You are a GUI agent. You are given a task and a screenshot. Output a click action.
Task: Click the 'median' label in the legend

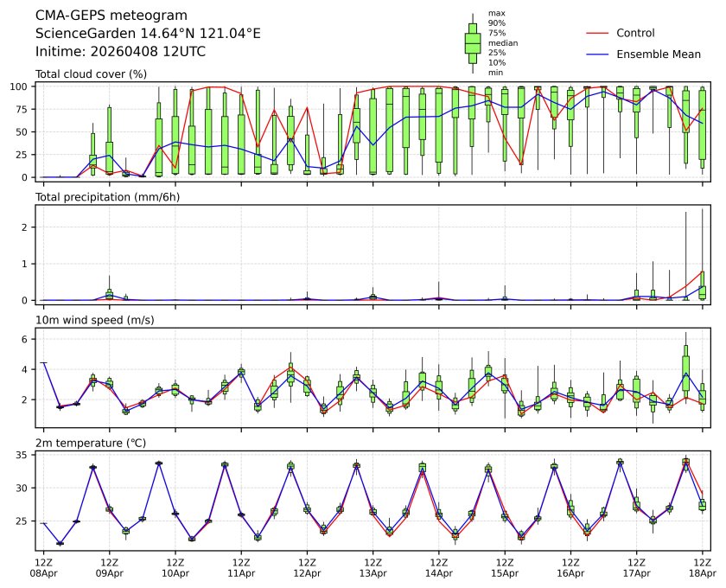coord(503,42)
